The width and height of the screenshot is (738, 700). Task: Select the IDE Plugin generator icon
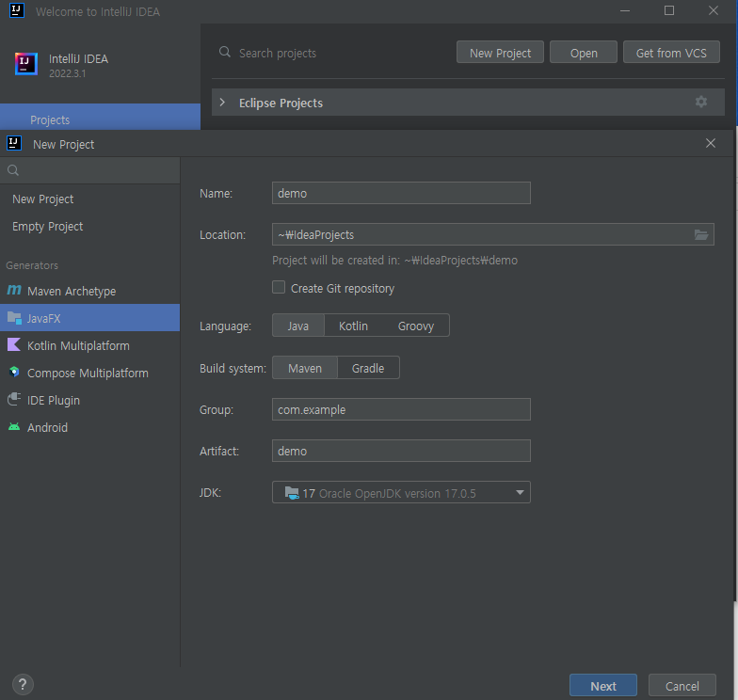tap(14, 399)
